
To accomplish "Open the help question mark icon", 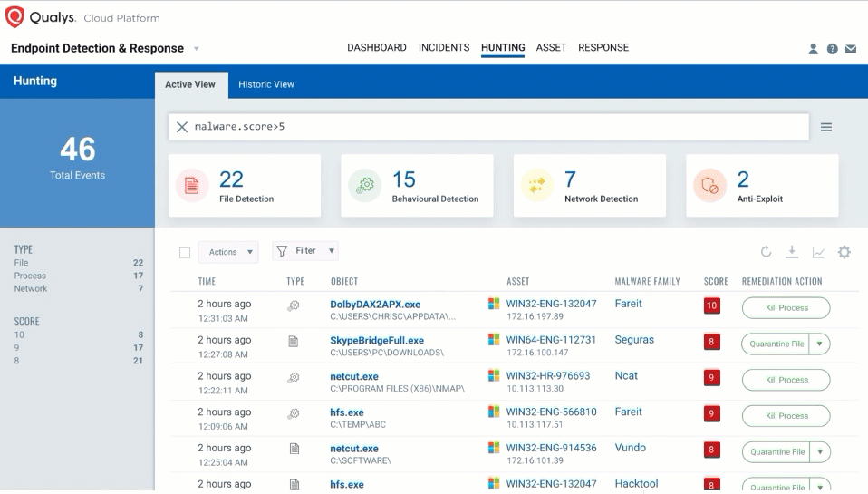I will 832,49.
